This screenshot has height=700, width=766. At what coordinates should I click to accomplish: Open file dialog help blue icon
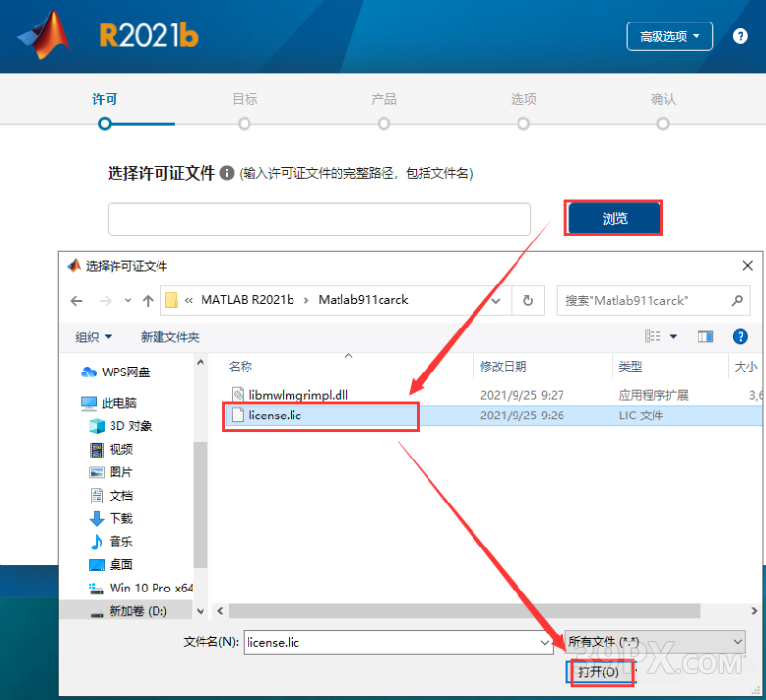(741, 336)
